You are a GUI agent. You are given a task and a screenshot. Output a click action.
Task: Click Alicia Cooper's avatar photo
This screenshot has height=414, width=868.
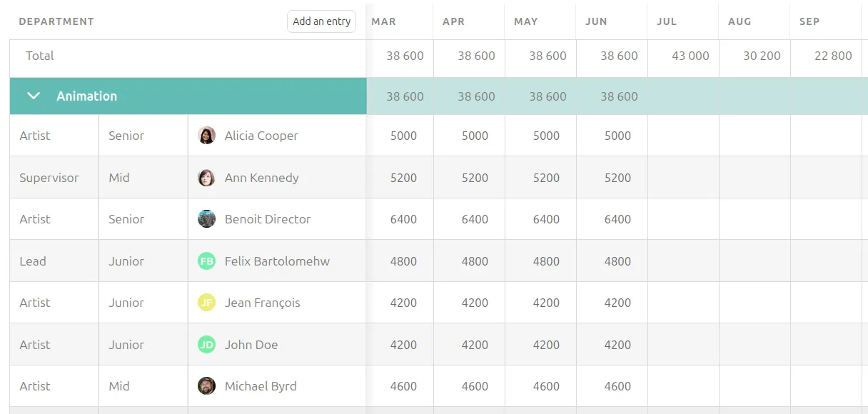click(x=206, y=136)
